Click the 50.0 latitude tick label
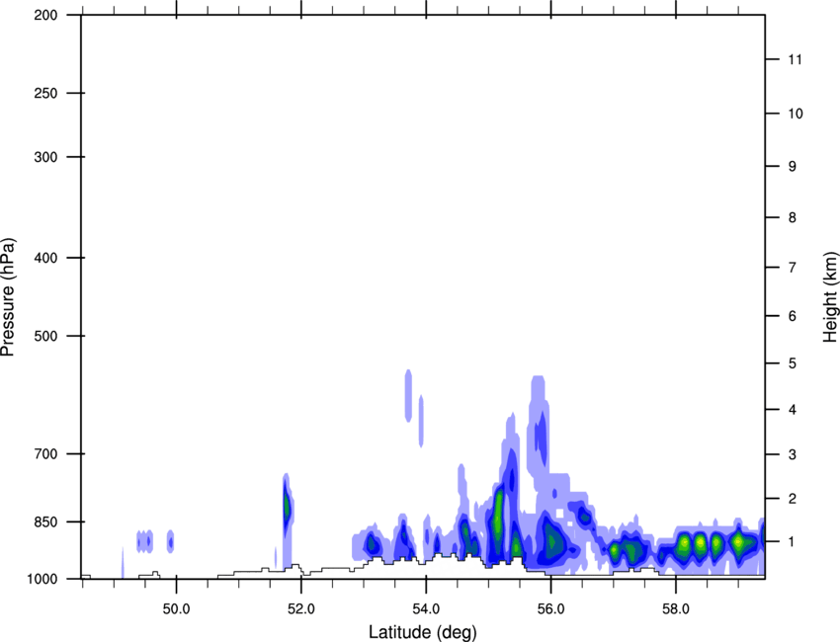The width and height of the screenshot is (840, 642). pyautogui.click(x=176, y=609)
